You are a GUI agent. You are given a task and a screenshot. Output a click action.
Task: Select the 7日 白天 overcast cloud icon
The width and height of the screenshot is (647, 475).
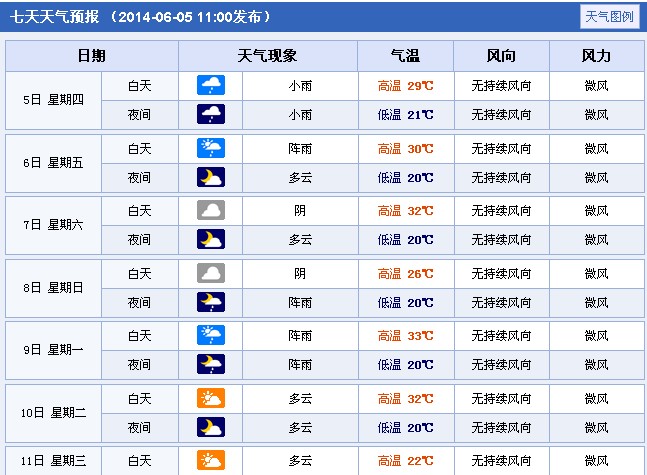click(x=211, y=211)
